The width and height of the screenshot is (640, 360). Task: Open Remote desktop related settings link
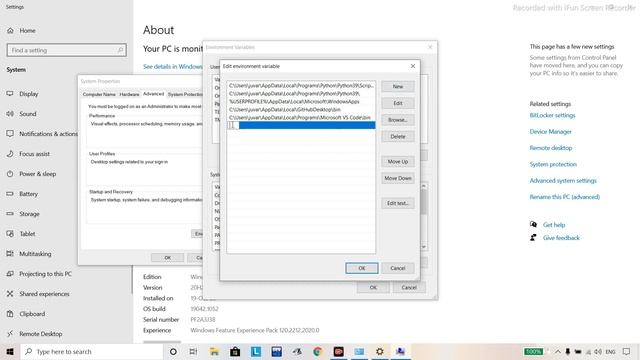pos(551,148)
